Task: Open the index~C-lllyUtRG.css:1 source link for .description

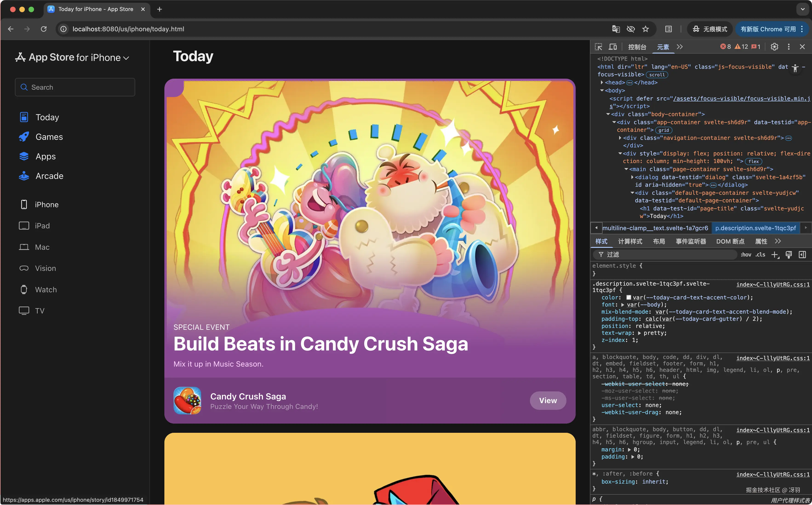Action: [x=773, y=284]
